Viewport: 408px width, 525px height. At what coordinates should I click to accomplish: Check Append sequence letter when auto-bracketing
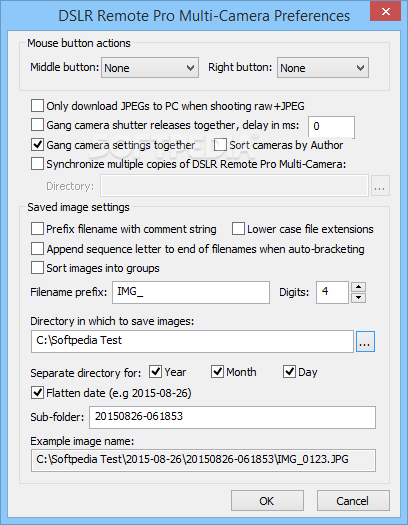[x=37, y=249]
